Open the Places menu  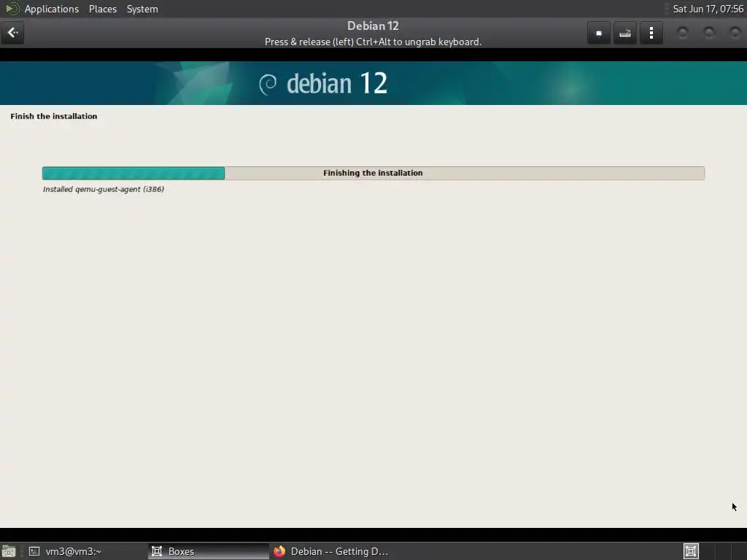pos(102,9)
